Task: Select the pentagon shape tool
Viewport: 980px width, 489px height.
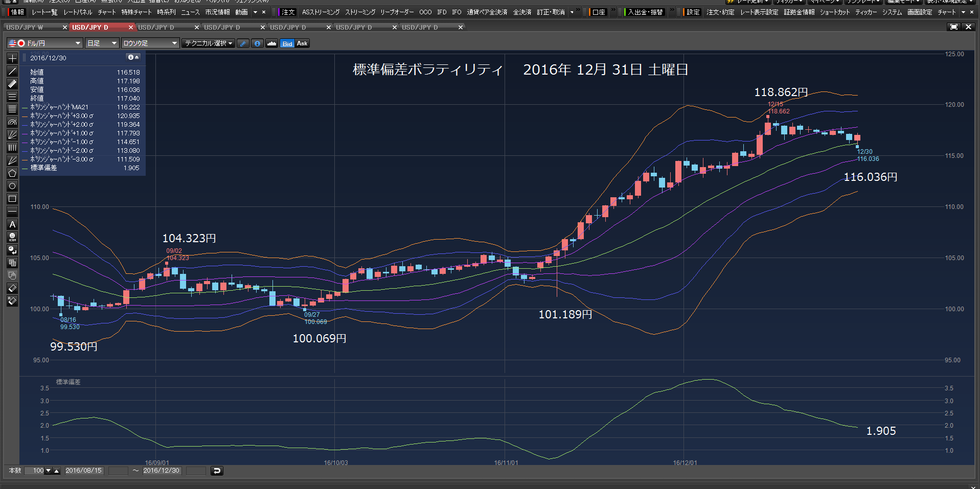Action: (12, 173)
